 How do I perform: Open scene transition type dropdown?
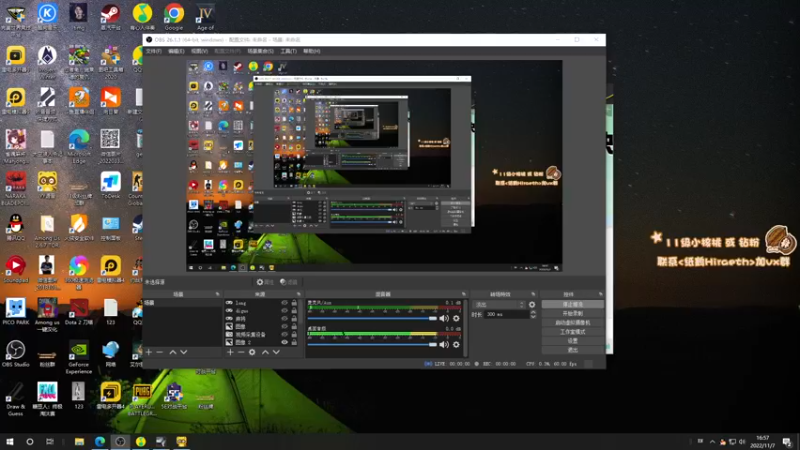click(499, 305)
